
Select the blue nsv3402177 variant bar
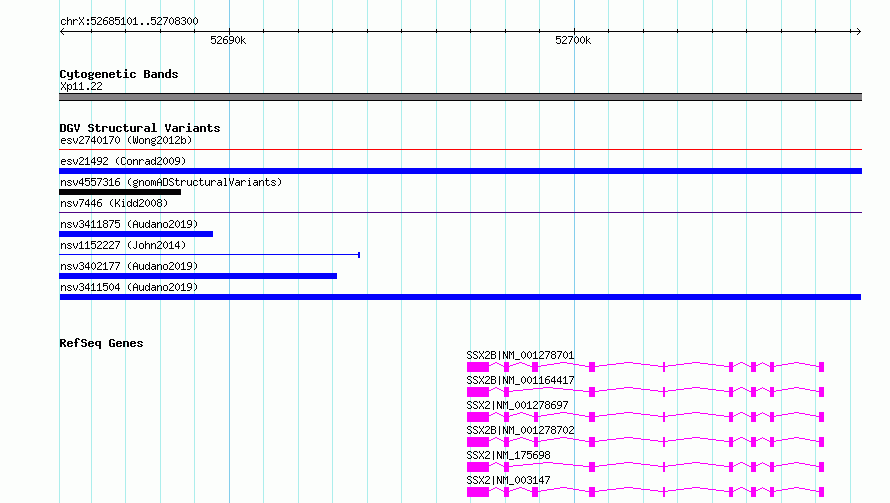[x=198, y=276]
